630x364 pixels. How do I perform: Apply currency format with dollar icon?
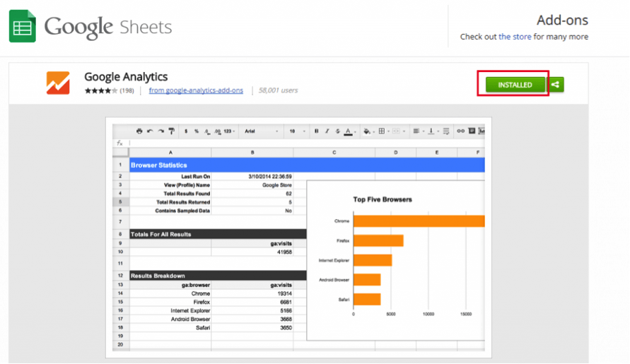186,131
